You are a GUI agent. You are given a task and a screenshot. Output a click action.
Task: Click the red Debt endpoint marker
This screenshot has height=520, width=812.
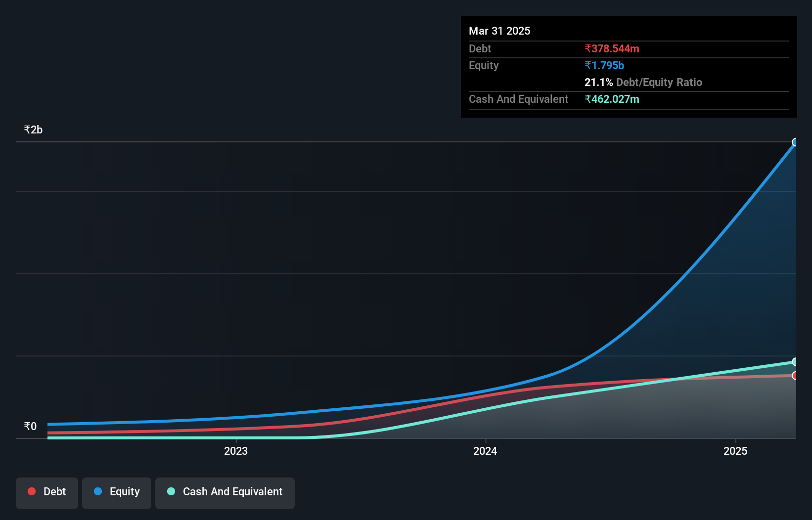click(x=795, y=376)
